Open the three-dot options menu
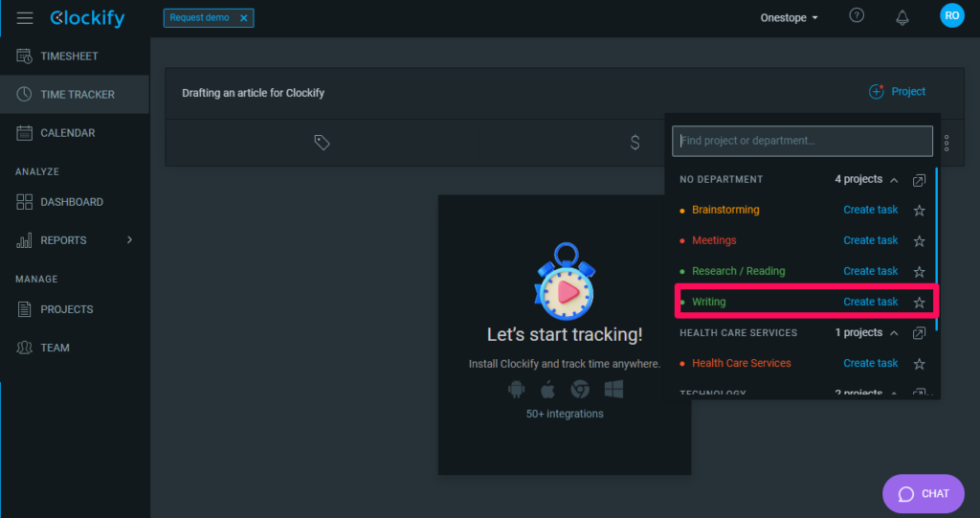The width and height of the screenshot is (980, 518). pos(947,144)
